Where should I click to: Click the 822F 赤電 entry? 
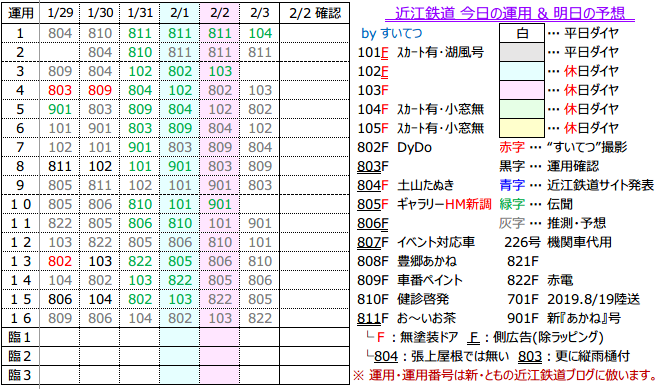pyautogui.click(x=540, y=280)
